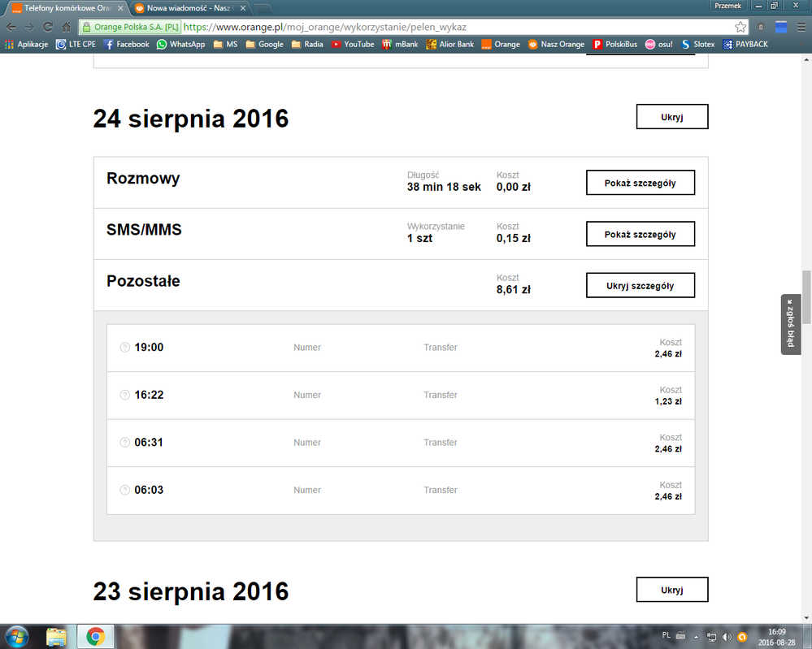Open a new browser tab
Viewport: 812px width, 649px height.
[x=263, y=8]
